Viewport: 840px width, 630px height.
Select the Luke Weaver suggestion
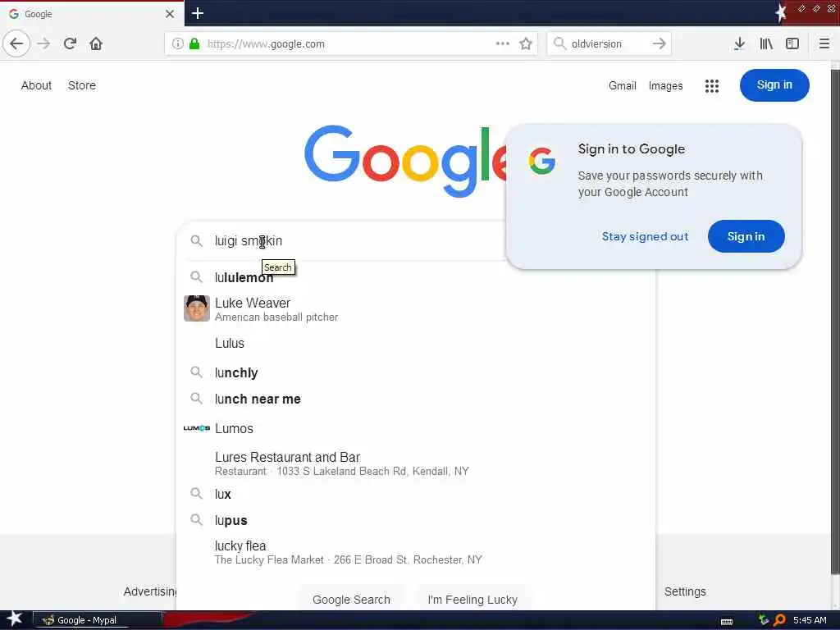click(x=415, y=309)
